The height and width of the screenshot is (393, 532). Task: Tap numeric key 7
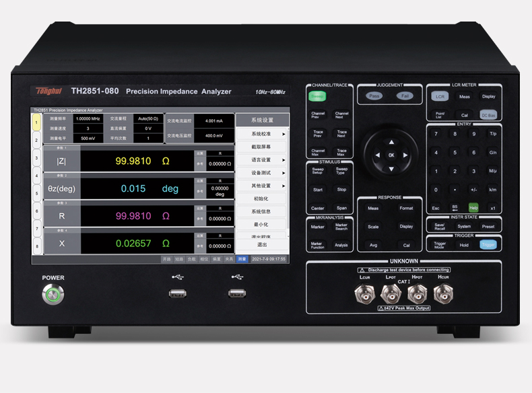click(x=436, y=134)
